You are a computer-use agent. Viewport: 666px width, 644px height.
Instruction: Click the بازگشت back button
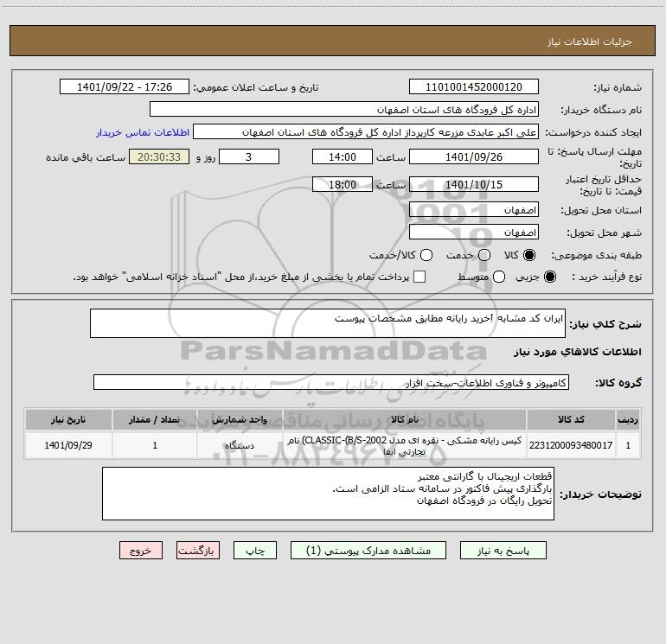pos(198,550)
